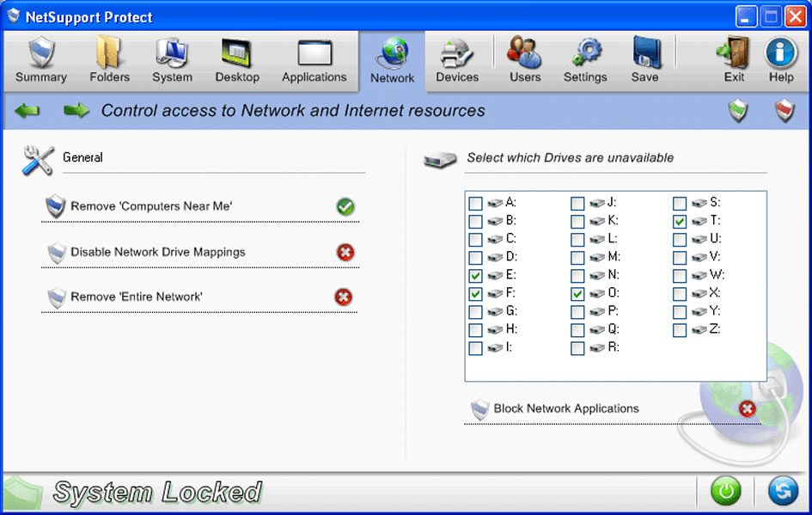Open the Folders section
This screenshot has height=515, width=812.
(109, 61)
